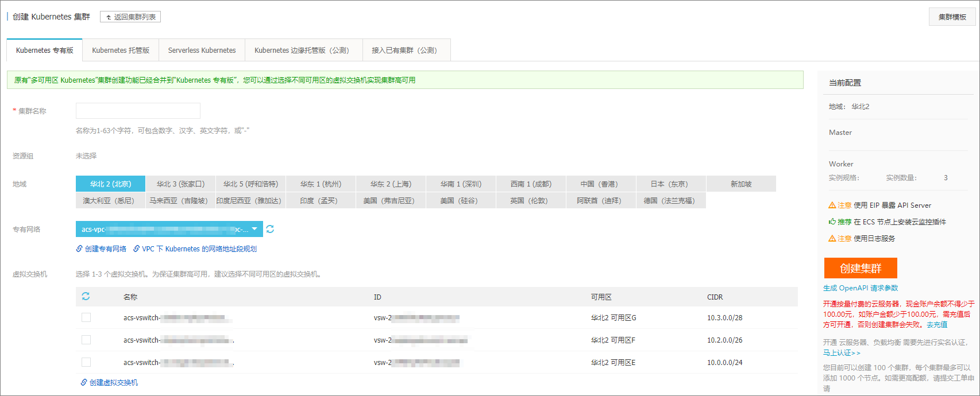Select region 华北 2 (北京)

(x=110, y=184)
